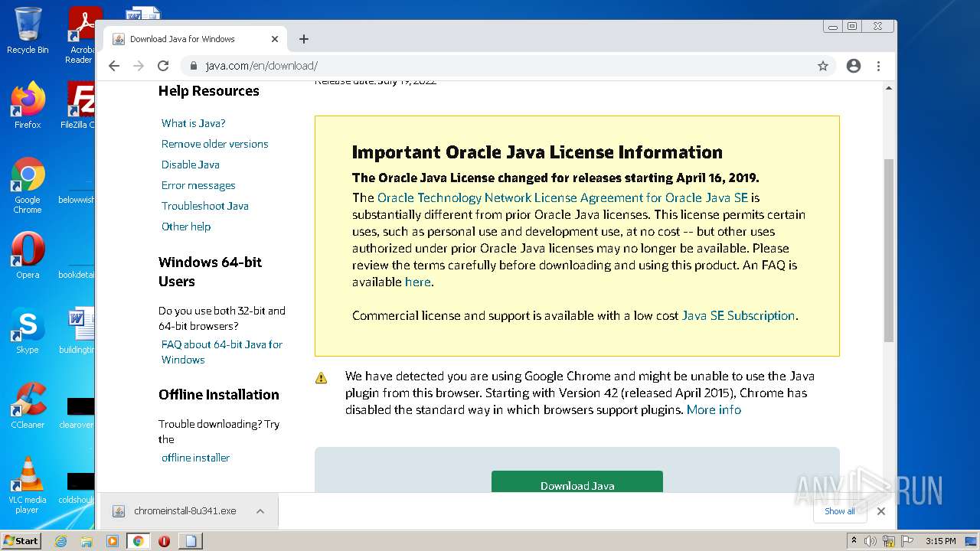Open Remove older versions link
Screen dimensions: 980x551
(214, 144)
